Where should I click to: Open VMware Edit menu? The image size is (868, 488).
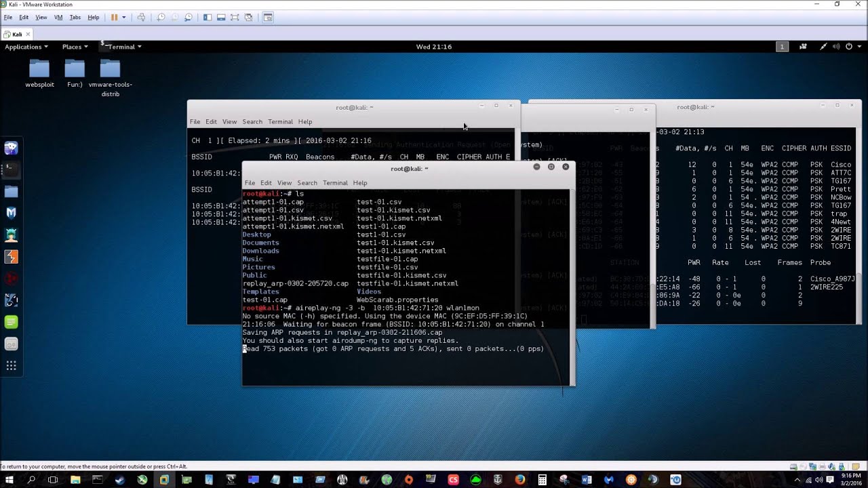pyautogui.click(x=24, y=17)
